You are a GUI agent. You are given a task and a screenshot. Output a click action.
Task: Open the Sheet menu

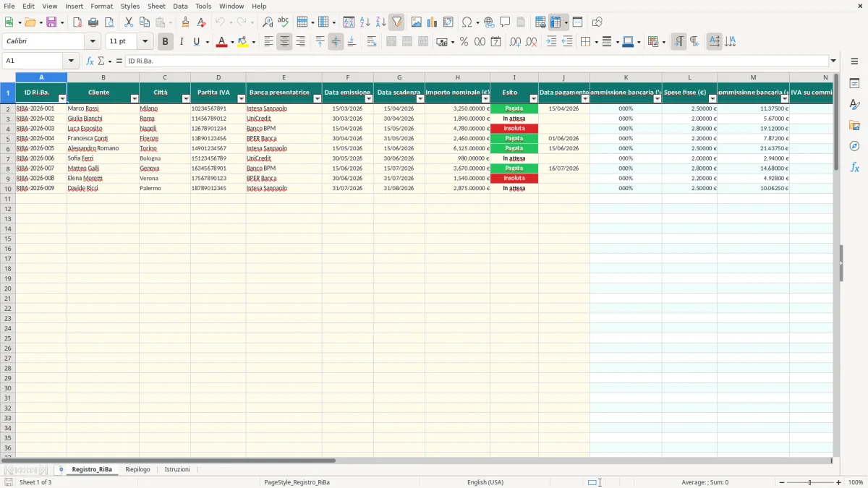point(156,6)
